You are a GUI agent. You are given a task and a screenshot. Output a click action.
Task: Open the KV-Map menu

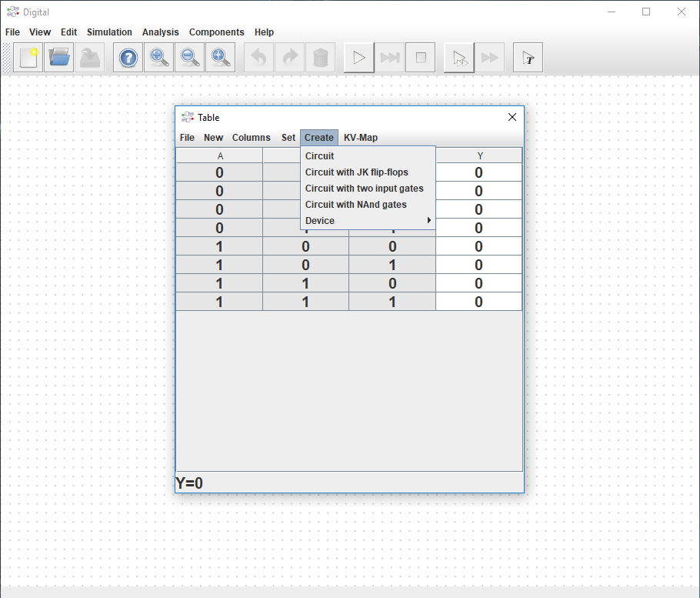tap(361, 138)
